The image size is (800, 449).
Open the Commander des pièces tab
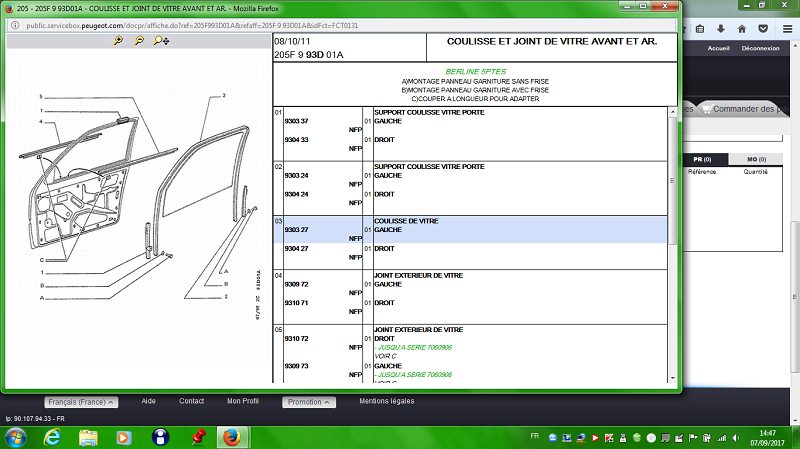coord(743,109)
